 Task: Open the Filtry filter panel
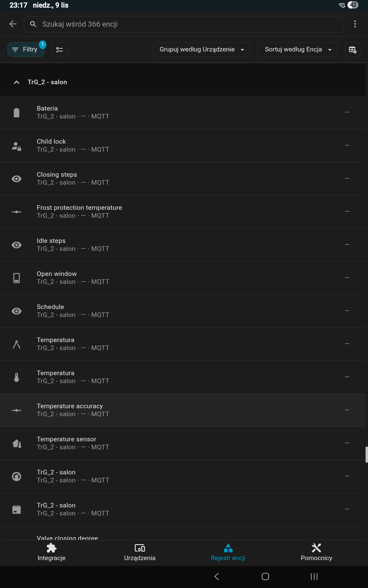click(x=26, y=50)
